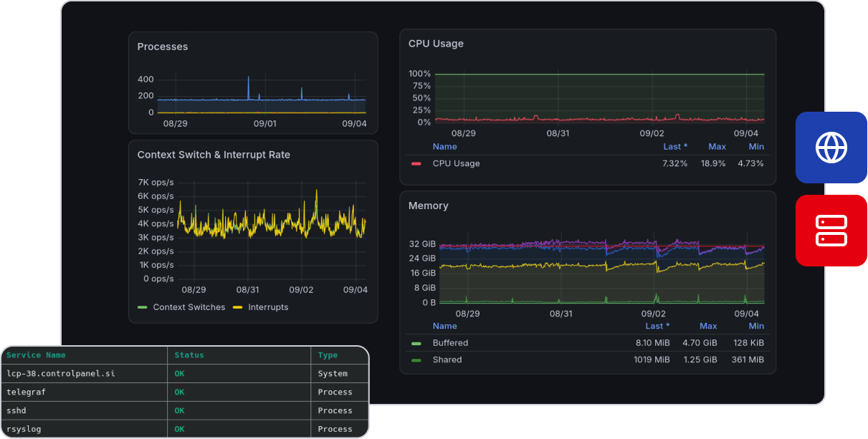Viewport: 868px width, 439px height.
Task: Click the 361 MiB Shared min value
Action: click(748, 360)
